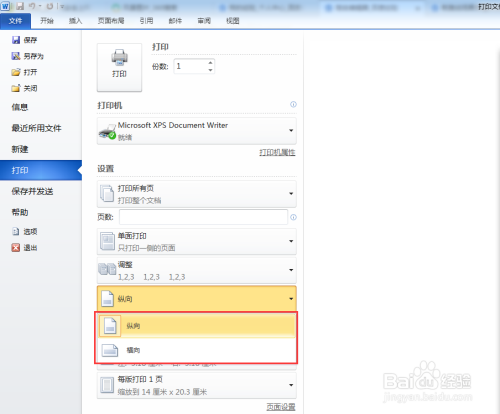Click the Redo icon in title bar
This screenshot has width=500, height=414.
point(50,6)
